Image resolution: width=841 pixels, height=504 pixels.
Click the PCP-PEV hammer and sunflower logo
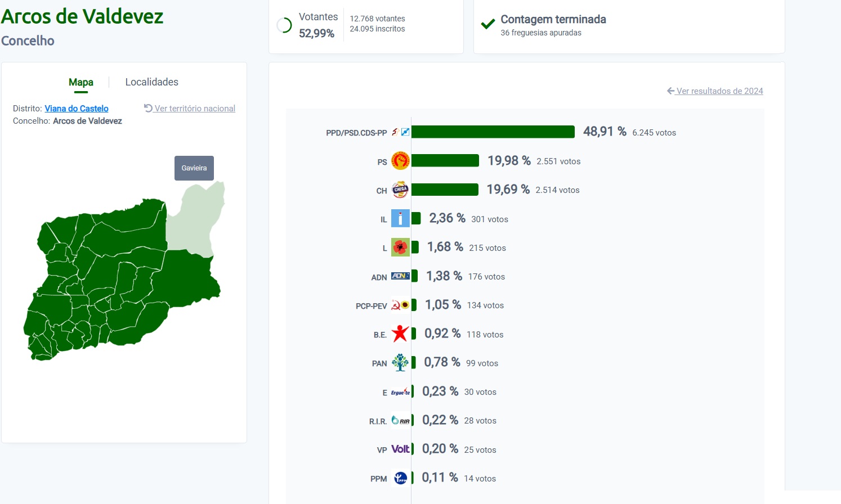pyautogui.click(x=400, y=305)
